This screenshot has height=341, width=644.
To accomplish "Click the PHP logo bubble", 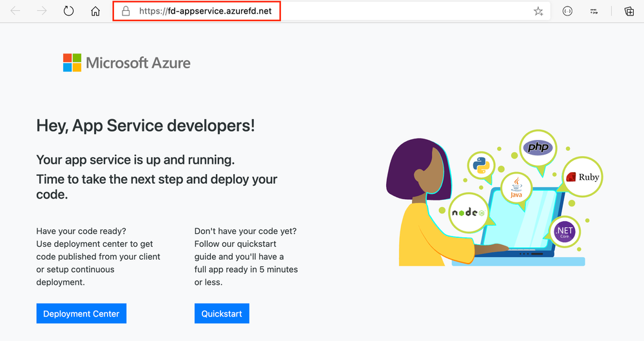I will click(x=538, y=148).
